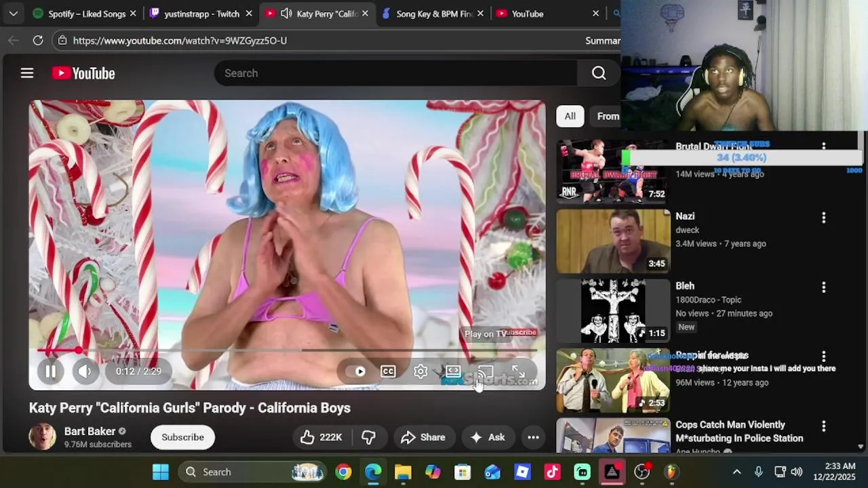Open player settings gear

coord(420,371)
